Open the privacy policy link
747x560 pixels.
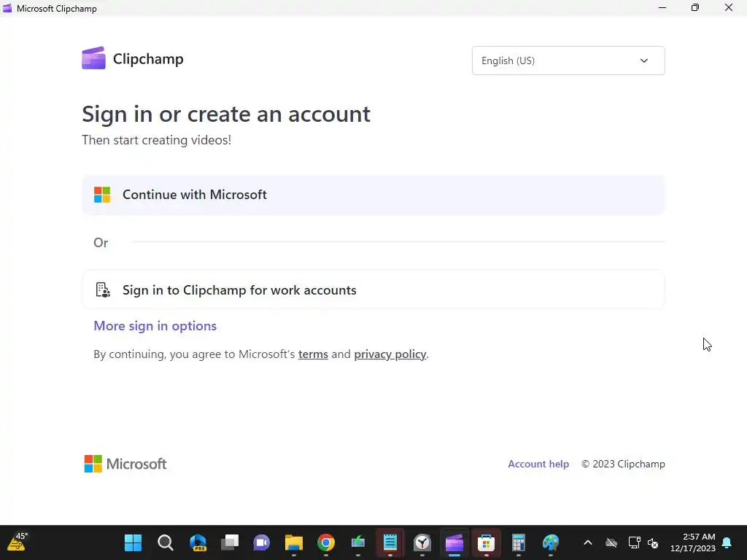coord(390,354)
